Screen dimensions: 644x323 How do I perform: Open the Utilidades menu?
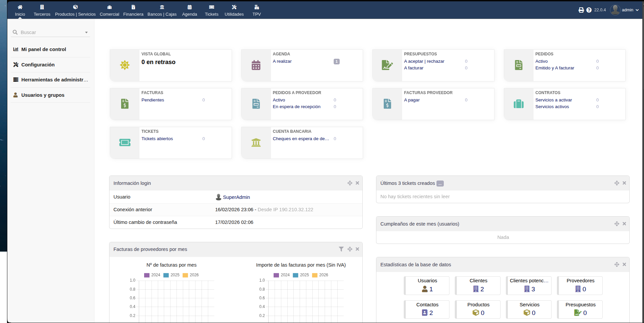click(x=234, y=10)
